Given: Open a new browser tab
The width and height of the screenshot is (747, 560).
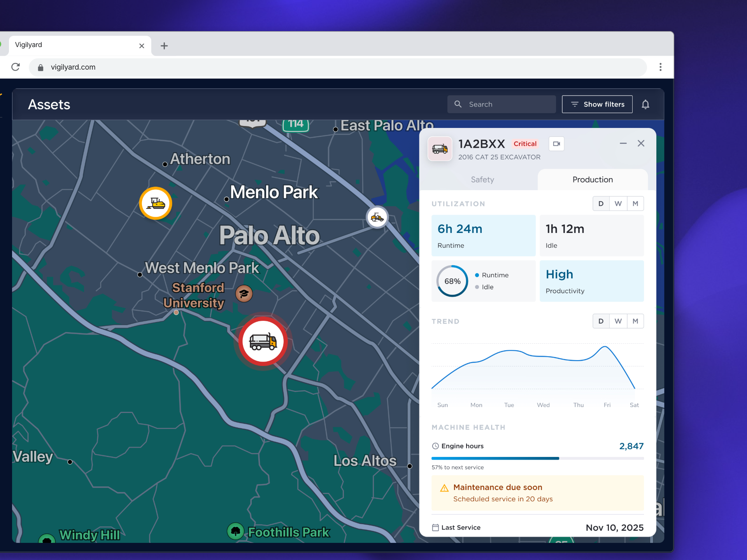Looking at the screenshot, I should [x=164, y=46].
